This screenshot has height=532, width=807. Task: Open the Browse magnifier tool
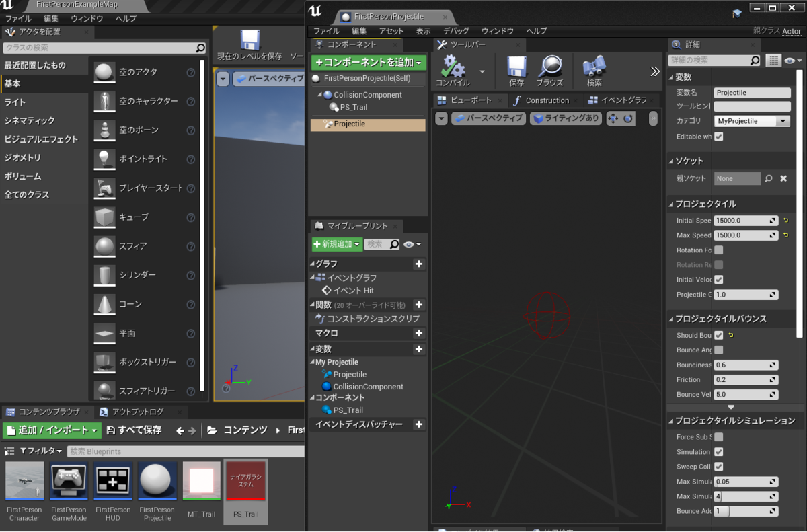click(x=549, y=67)
